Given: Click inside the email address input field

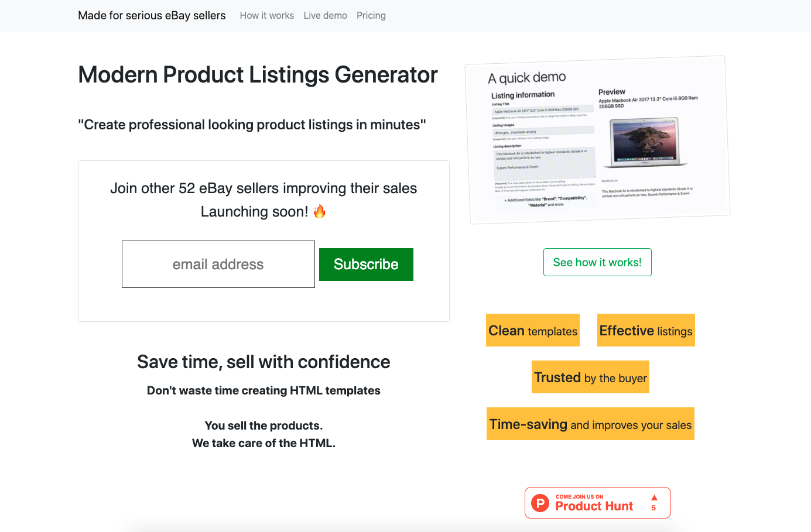Looking at the screenshot, I should [x=218, y=264].
